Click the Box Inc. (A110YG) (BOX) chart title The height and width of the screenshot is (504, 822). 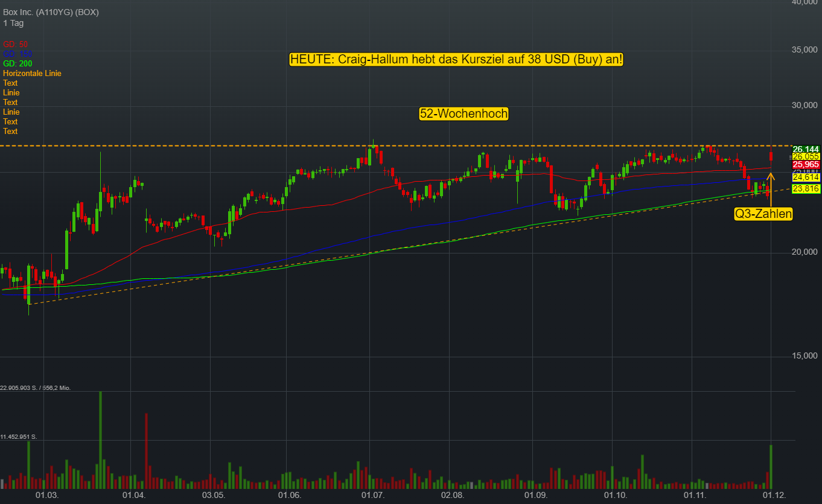[x=51, y=12]
